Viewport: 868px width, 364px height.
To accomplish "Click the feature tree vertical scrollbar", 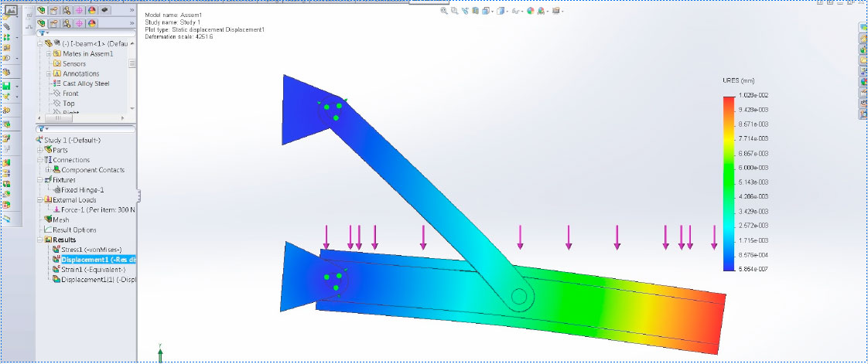I will pos(132,77).
